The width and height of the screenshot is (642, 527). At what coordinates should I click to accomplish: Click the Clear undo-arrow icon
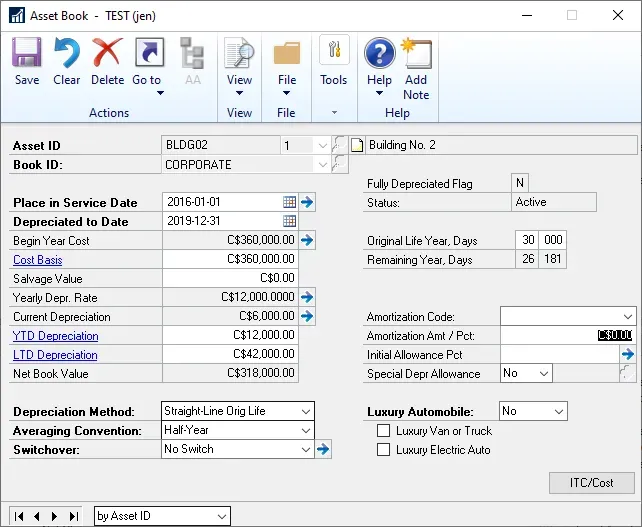(67, 60)
